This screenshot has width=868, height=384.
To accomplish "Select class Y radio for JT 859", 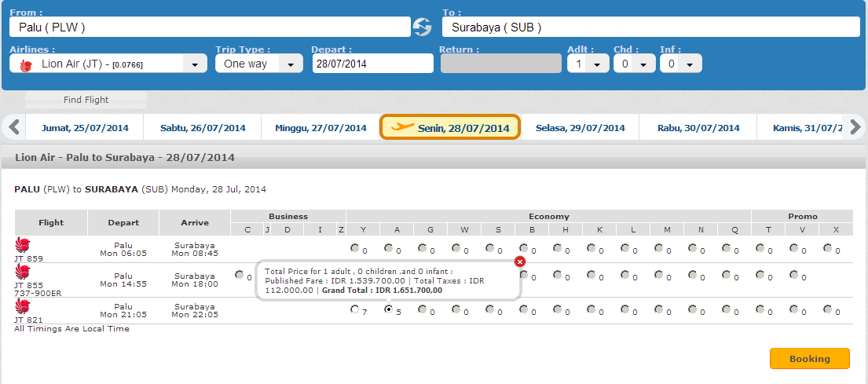I will click(354, 248).
